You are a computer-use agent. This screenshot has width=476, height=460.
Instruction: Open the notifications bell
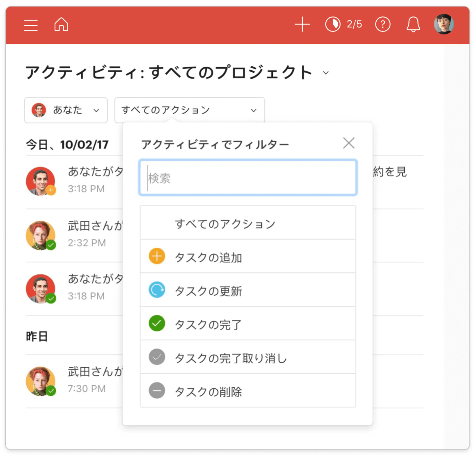(x=413, y=24)
